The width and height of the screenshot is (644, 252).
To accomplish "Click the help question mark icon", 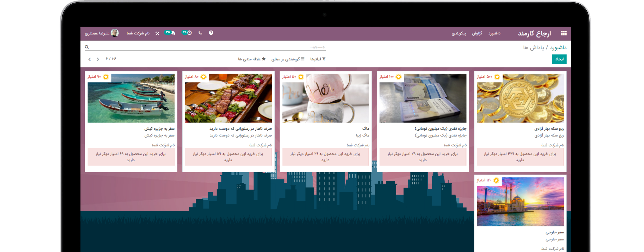I will [x=211, y=33].
